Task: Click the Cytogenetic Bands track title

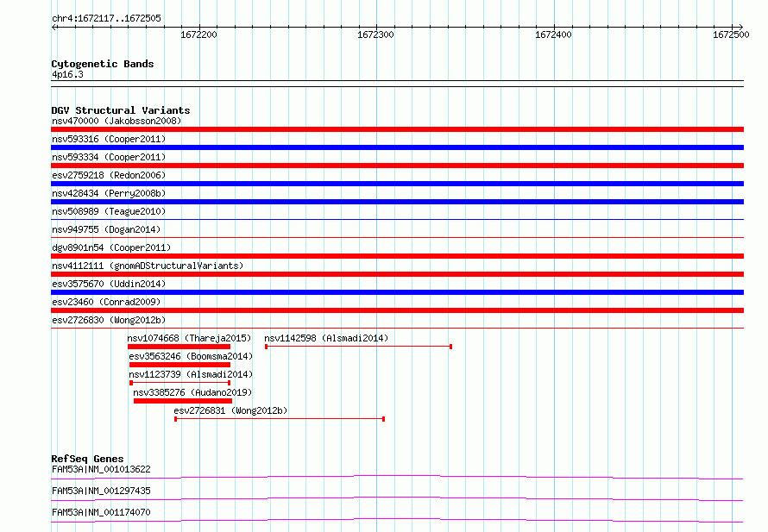Action: coord(103,64)
